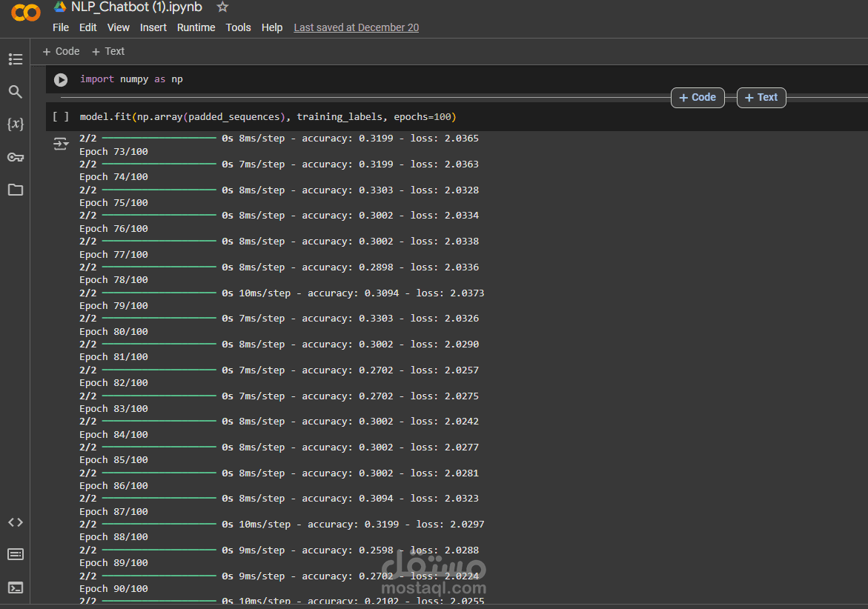Image resolution: width=868 pixels, height=609 pixels.
Task: Open the Variables inspector panel
Action: (x=16, y=124)
